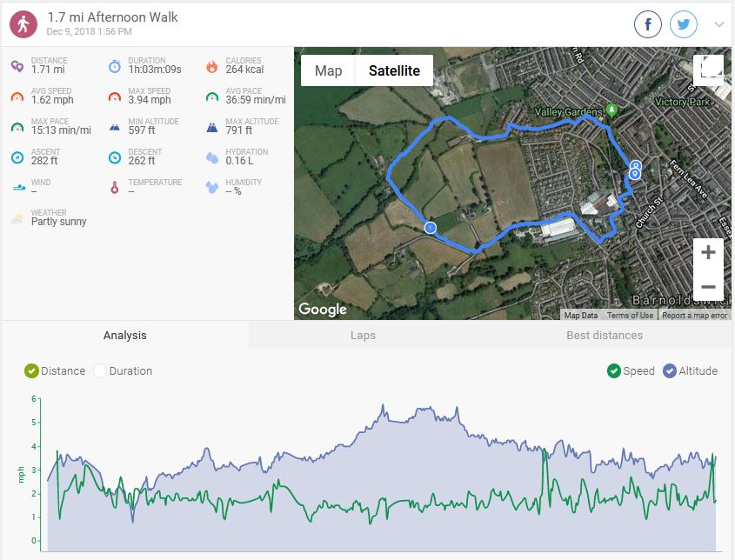The image size is (735, 560).
Task: Toggle the Altitude graph line
Action: 670,371
